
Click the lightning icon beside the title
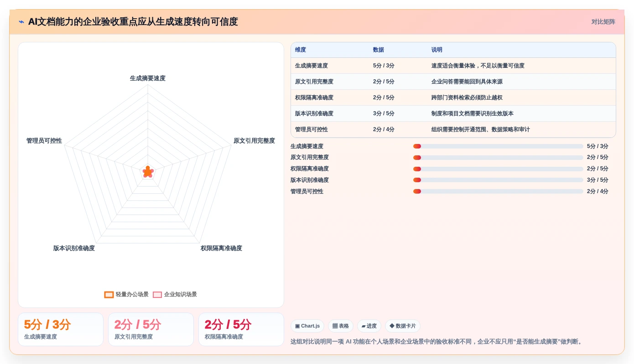click(x=21, y=22)
